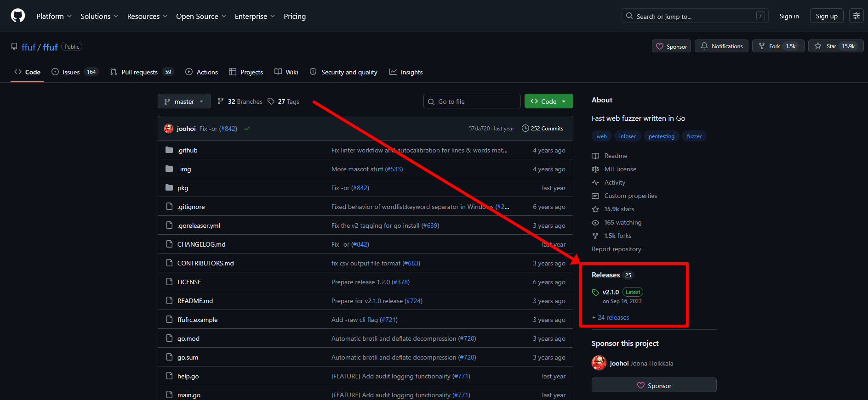This screenshot has height=400, width=868.
Task: Switch to the Issues tab
Action: 71,72
